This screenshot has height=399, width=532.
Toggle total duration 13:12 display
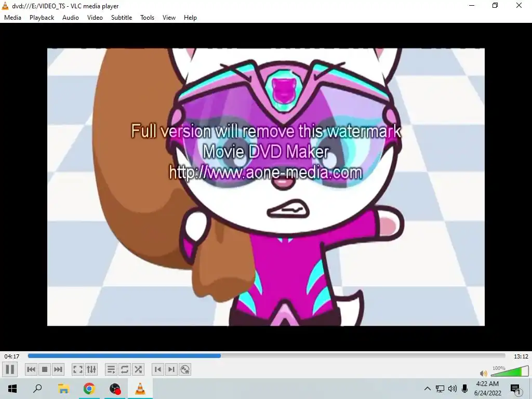pos(521,356)
